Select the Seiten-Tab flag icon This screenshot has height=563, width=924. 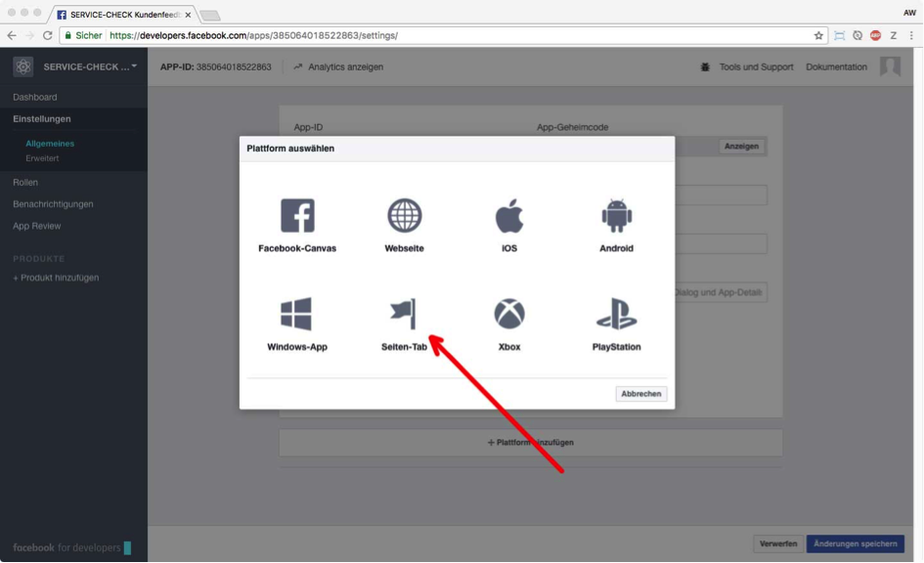point(404,315)
